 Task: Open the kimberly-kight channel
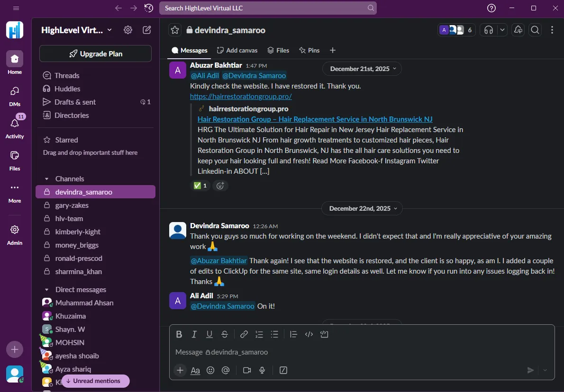point(95,232)
